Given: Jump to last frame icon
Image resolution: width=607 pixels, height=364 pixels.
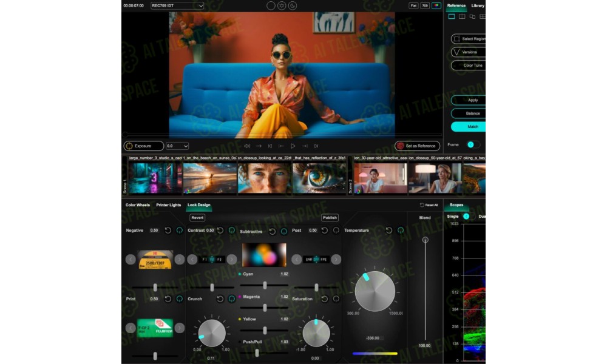Looking at the screenshot, I should pyautogui.click(x=316, y=146).
